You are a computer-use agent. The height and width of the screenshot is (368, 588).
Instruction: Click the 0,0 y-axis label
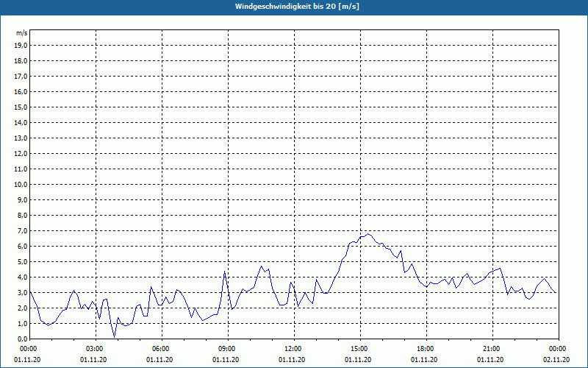tap(23, 339)
